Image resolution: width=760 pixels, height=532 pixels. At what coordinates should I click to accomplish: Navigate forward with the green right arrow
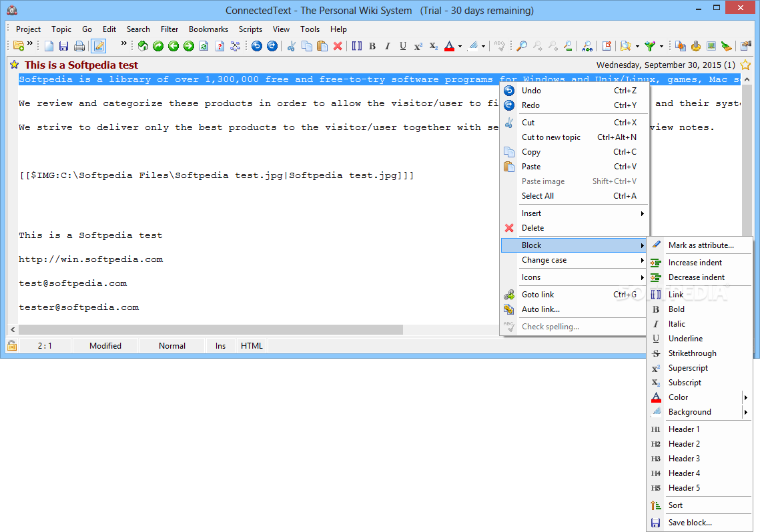pyautogui.click(x=189, y=46)
